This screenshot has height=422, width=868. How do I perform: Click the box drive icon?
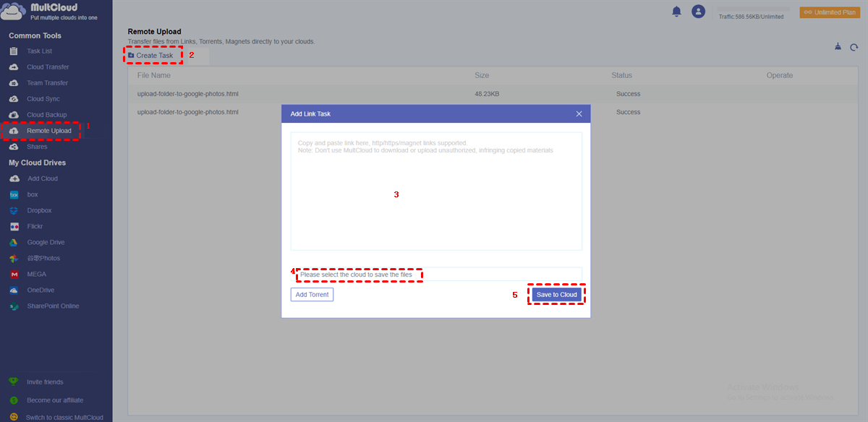[x=14, y=194]
